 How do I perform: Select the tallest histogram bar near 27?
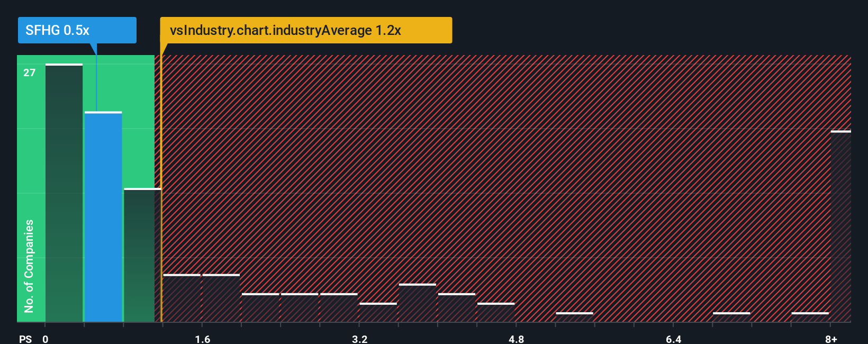coord(64,193)
